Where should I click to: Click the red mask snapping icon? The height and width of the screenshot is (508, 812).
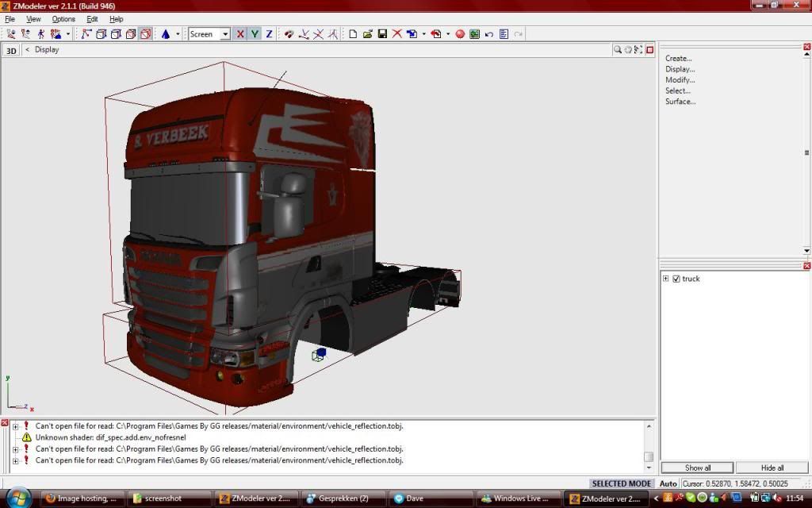click(289, 34)
